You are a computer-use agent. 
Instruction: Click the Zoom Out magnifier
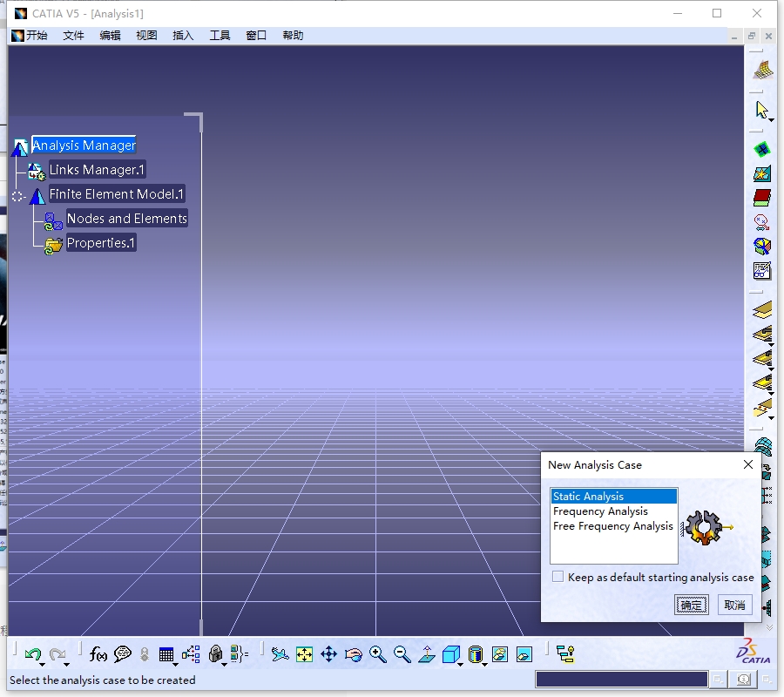tap(402, 654)
